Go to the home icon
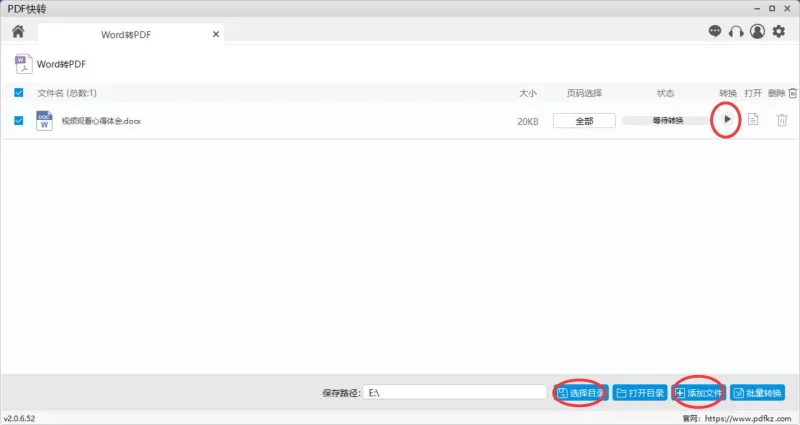800x425 pixels. [x=18, y=32]
